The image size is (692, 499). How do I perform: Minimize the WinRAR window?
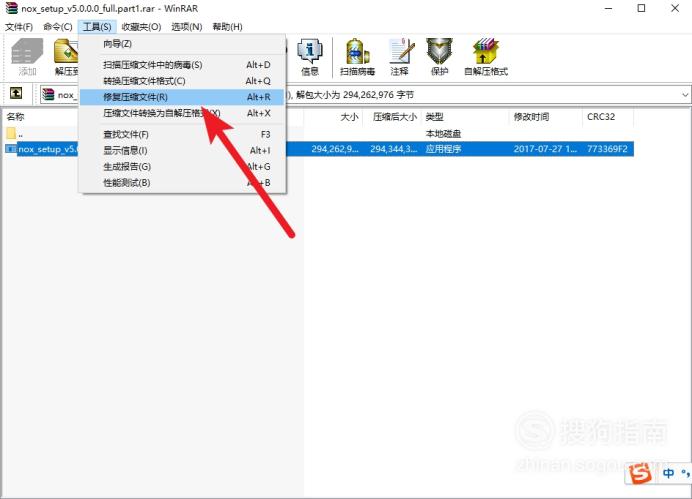click(x=609, y=8)
